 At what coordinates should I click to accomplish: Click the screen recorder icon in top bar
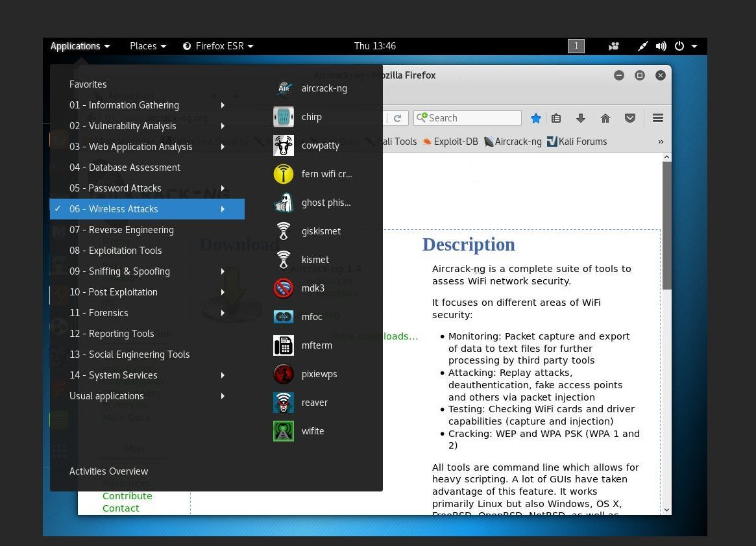pos(614,46)
